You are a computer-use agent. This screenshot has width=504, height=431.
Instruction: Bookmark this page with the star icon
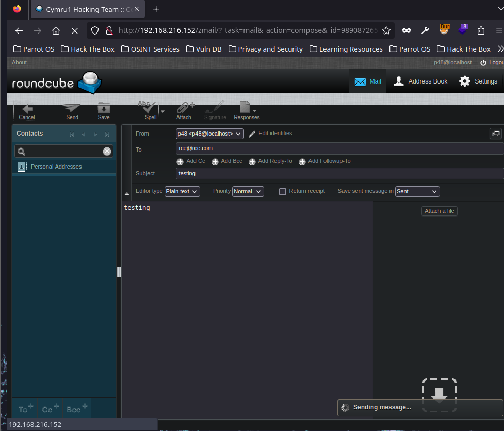tap(386, 30)
